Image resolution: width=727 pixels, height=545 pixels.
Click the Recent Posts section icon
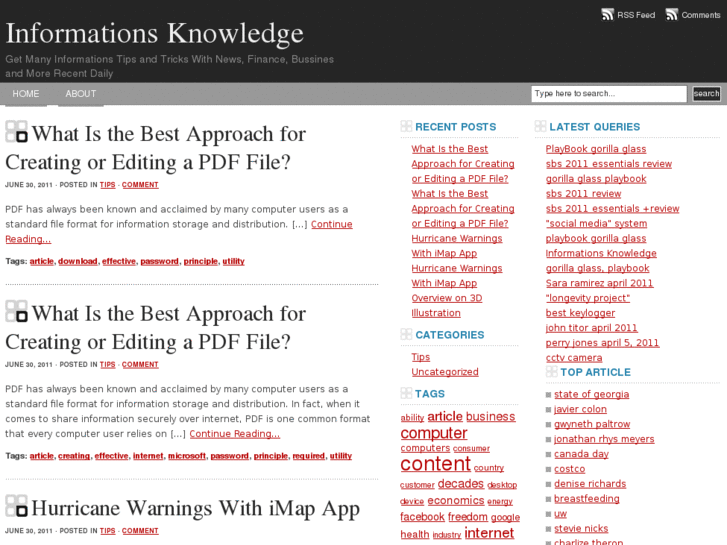(x=406, y=126)
